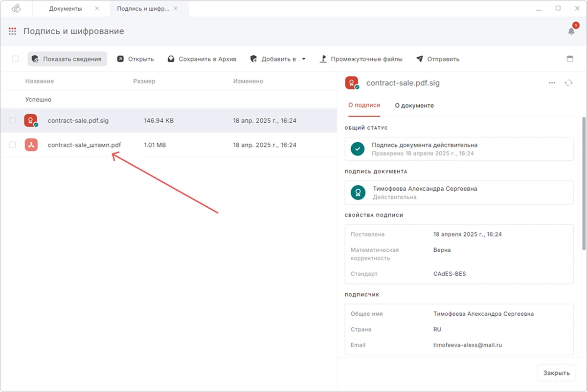The image size is (587, 392).
Task: Switch to the Документы tab
Action: coord(66,9)
